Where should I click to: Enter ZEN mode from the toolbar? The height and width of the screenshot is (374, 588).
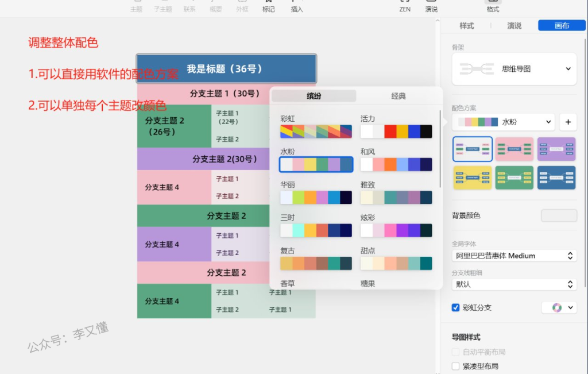[405, 3]
